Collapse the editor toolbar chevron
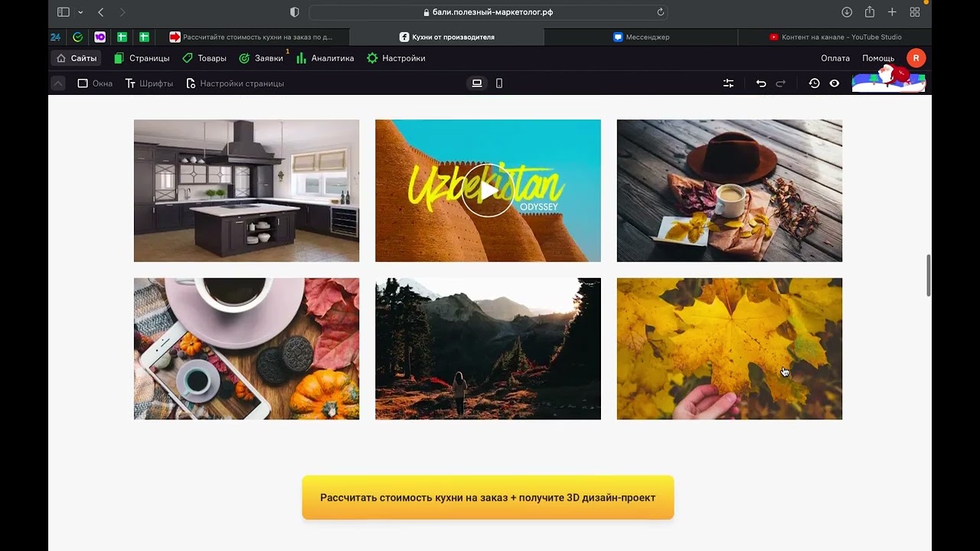This screenshot has width=980, height=551. (x=58, y=83)
